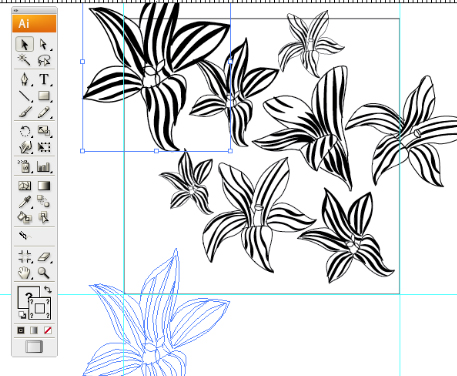Pick the Line Segment tool

click(x=25, y=96)
